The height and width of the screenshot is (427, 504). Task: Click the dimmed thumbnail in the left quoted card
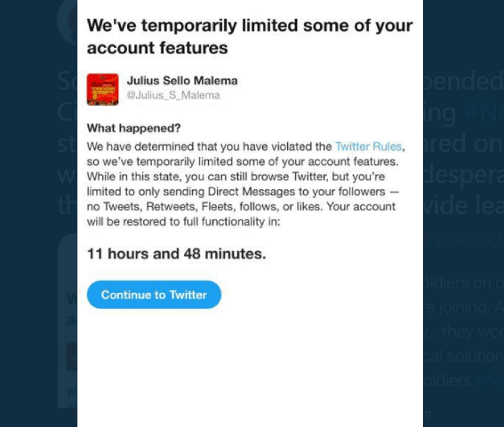[x=72, y=357]
